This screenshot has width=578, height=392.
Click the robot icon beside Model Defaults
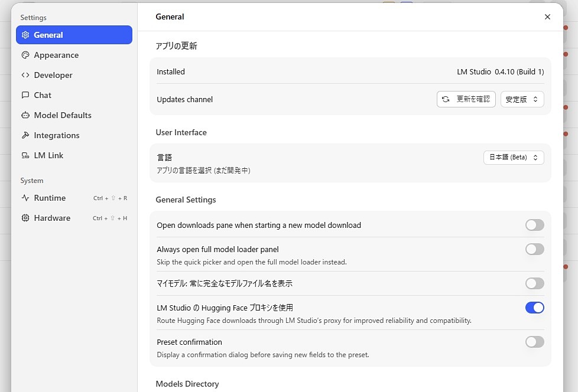tap(25, 115)
